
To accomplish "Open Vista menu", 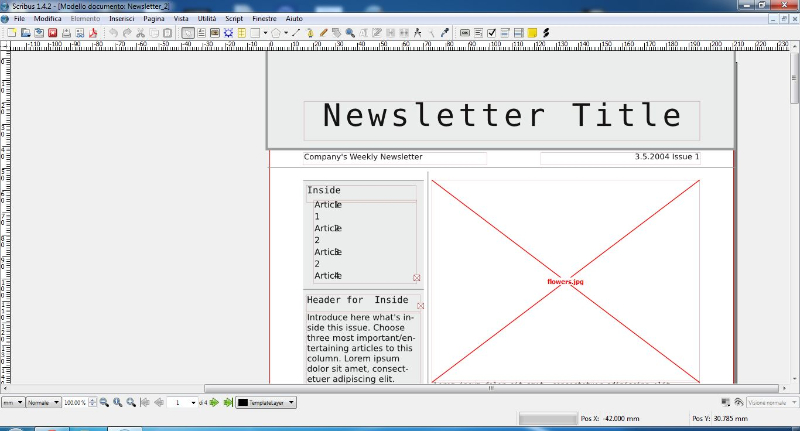I will coord(181,18).
